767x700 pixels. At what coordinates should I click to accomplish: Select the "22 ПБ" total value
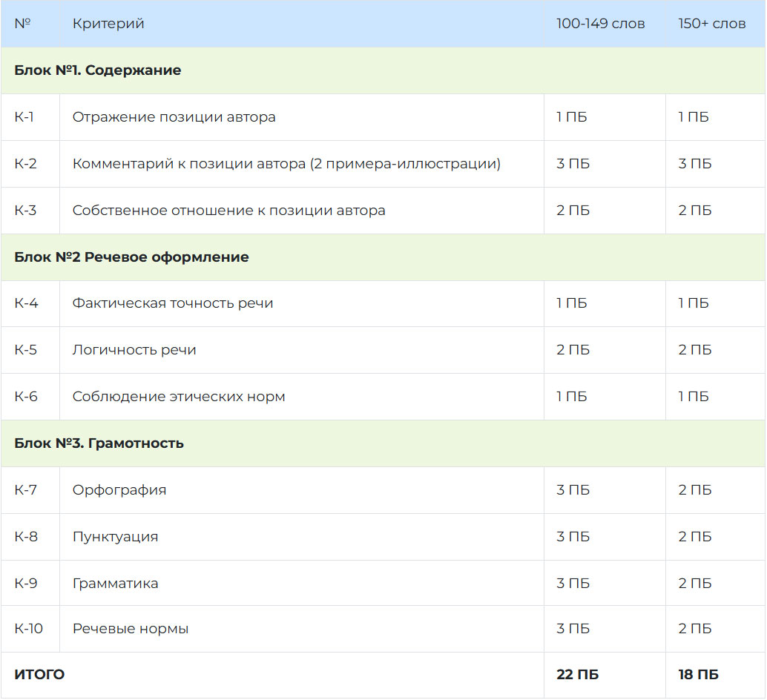tap(577, 675)
